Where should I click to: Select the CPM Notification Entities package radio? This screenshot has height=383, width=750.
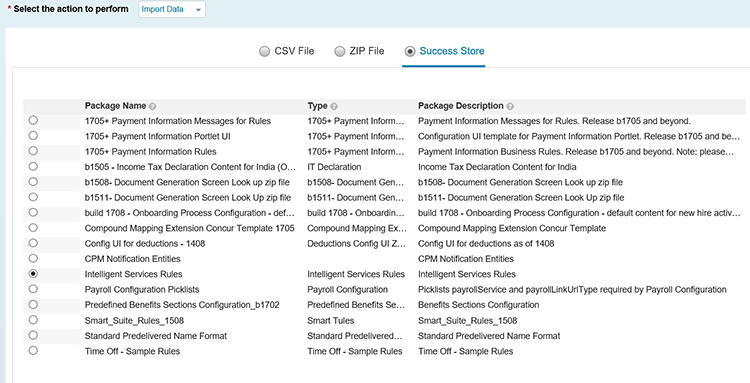(x=33, y=258)
